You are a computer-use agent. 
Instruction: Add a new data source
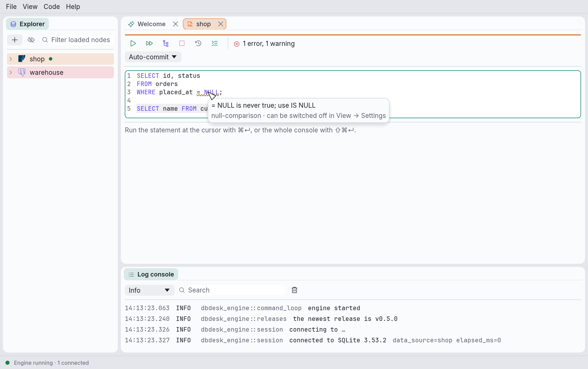click(x=15, y=40)
